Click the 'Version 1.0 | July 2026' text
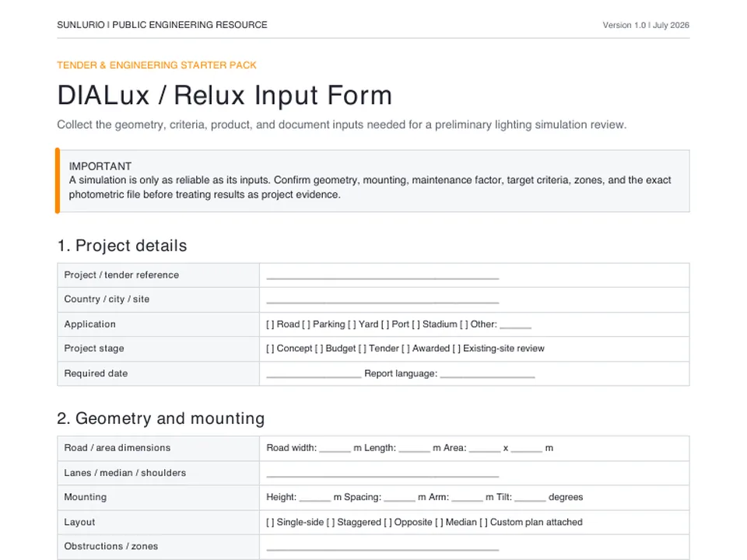Image resolution: width=747 pixels, height=560 pixels. point(646,25)
